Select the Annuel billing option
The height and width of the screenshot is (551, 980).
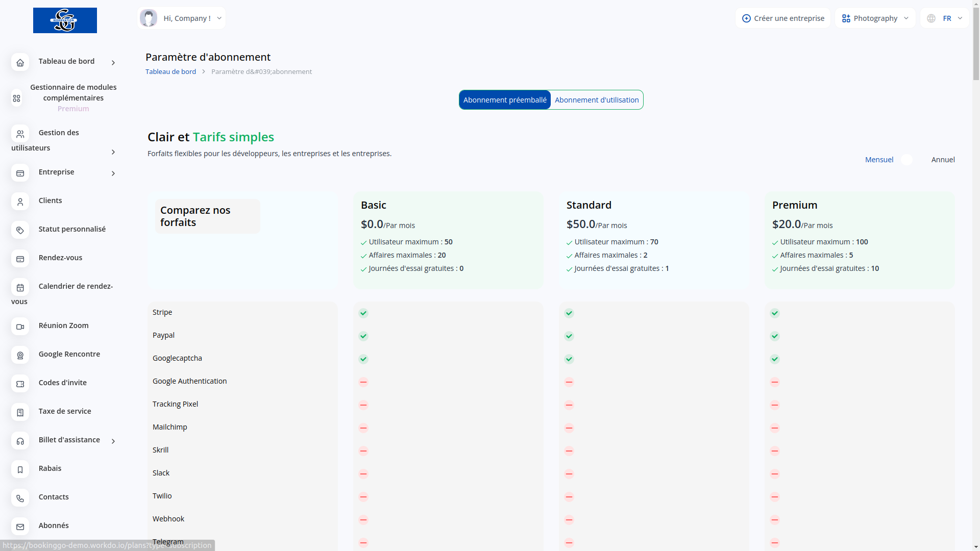coord(943,160)
